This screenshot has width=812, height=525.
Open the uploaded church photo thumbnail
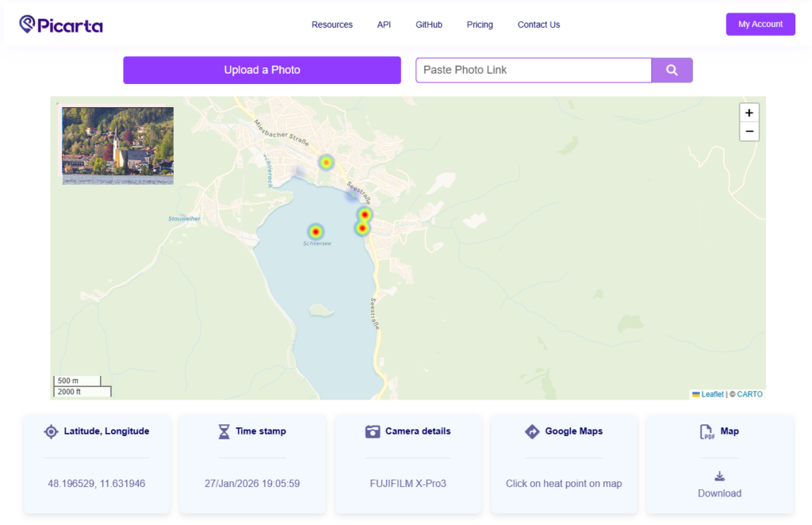pyautogui.click(x=118, y=145)
